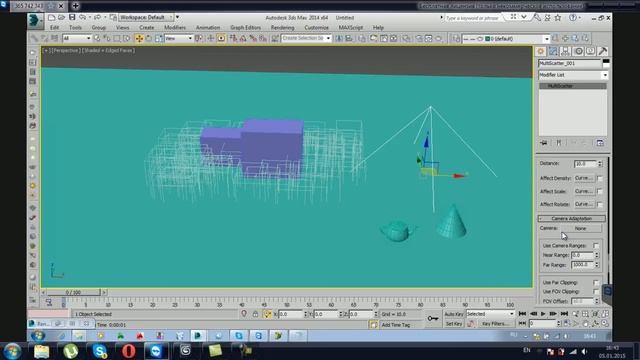Check Use Far Clipping

click(x=596, y=282)
